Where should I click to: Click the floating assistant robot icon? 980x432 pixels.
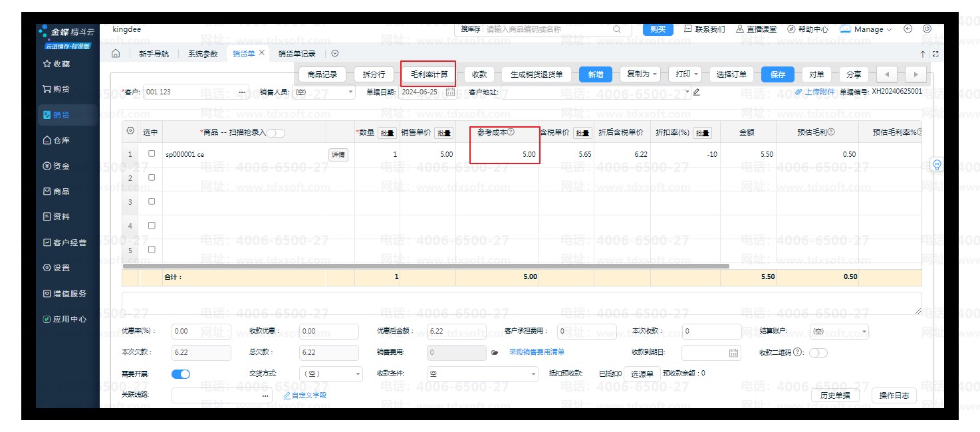937,164
